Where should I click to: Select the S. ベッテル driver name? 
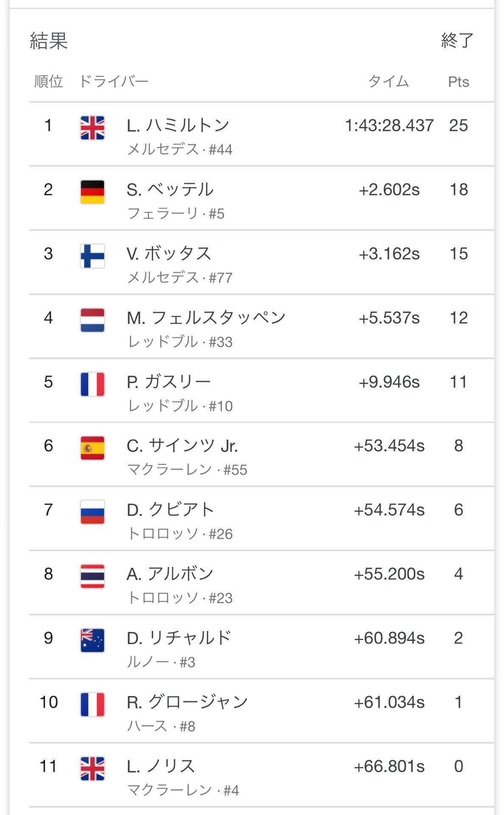click(x=170, y=190)
